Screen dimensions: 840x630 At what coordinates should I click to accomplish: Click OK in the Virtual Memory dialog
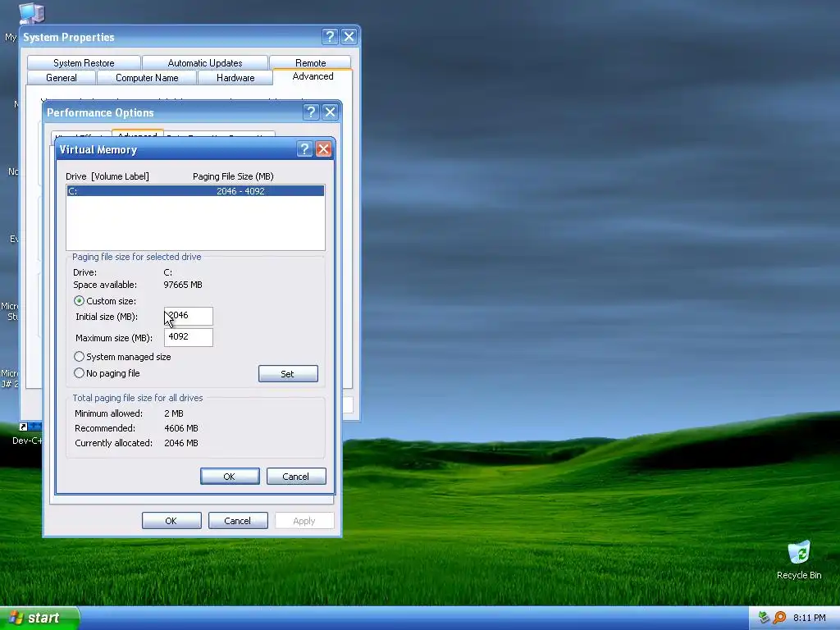click(230, 477)
